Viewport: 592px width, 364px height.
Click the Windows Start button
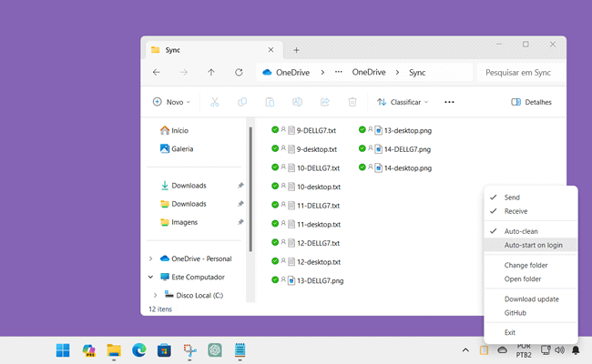pyautogui.click(x=63, y=350)
